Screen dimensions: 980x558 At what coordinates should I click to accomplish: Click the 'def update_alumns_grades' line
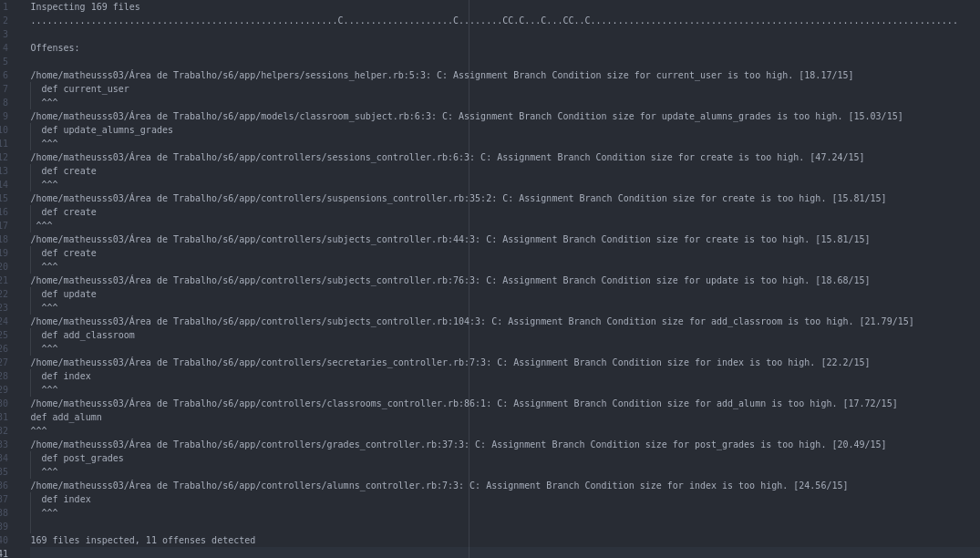[x=107, y=130]
